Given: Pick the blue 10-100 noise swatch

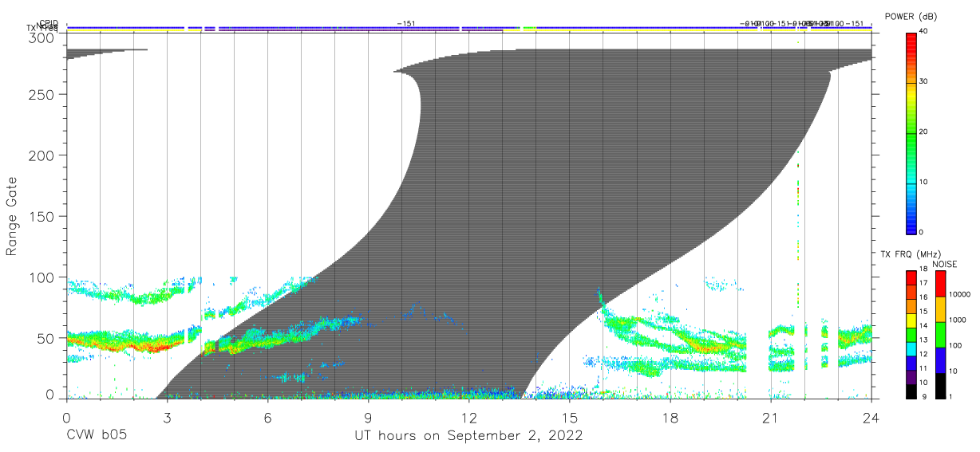Looking at the screenshot, I should click(x=940, y=360).
